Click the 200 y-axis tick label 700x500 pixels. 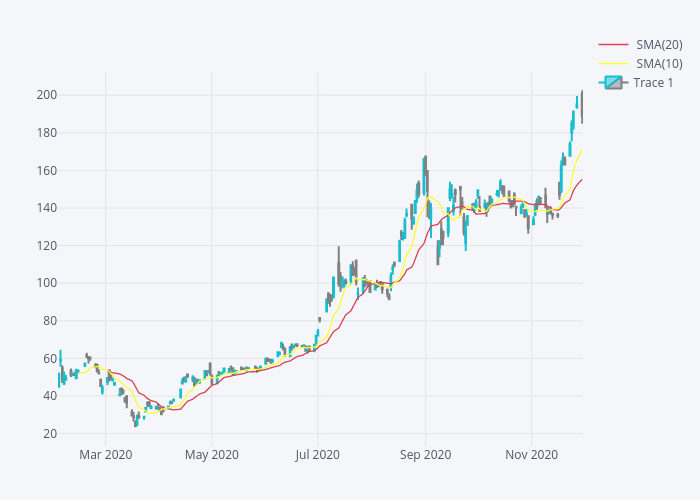pyautogui.click(x=47, y=95)
